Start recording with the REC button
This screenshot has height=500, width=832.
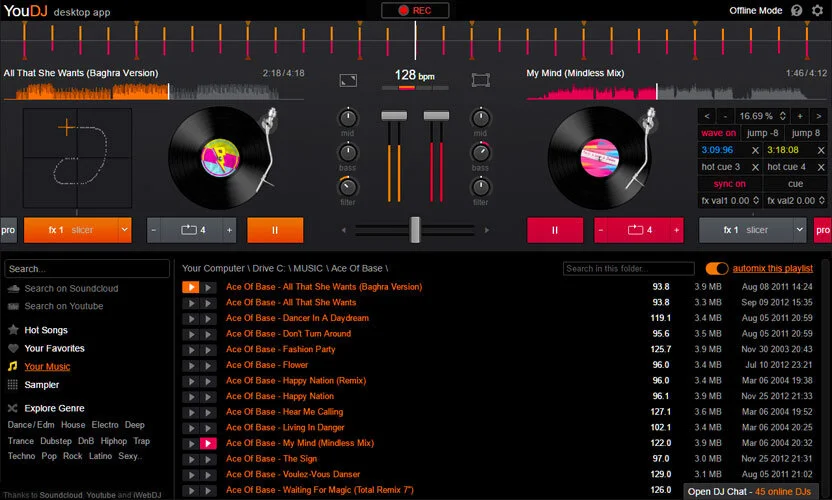click(415, 10)
